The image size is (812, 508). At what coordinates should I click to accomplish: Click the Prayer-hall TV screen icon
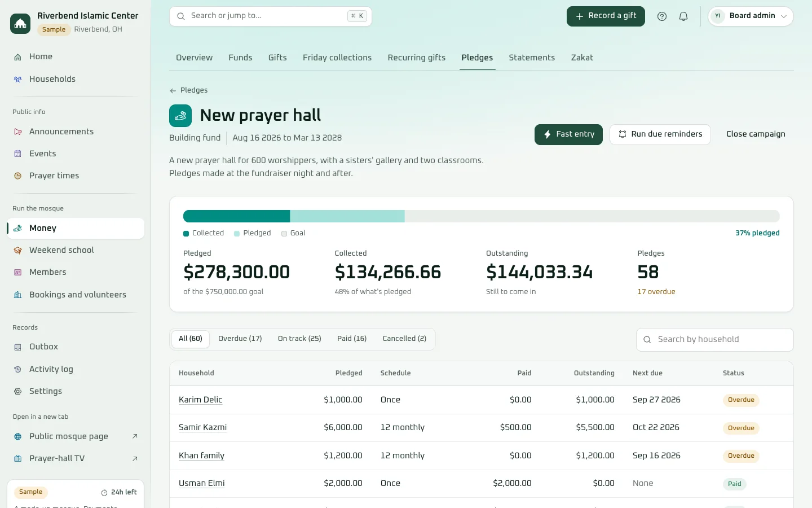[x=17, y=459]
